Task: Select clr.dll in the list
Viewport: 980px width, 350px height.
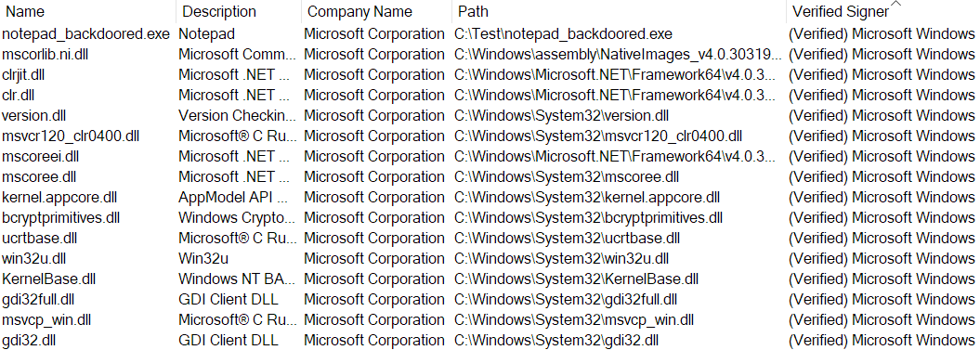Action: pyautogui.click(x=490, y=95)
